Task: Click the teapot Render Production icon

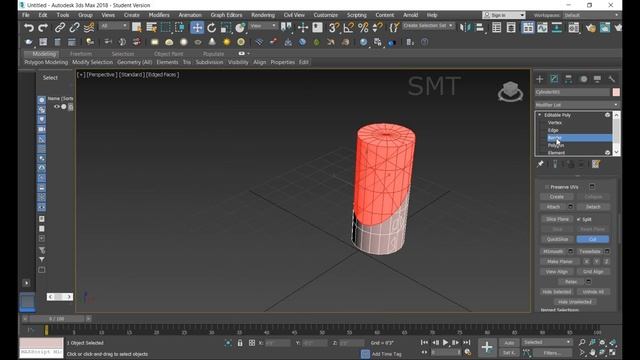Action: [618, 27]
